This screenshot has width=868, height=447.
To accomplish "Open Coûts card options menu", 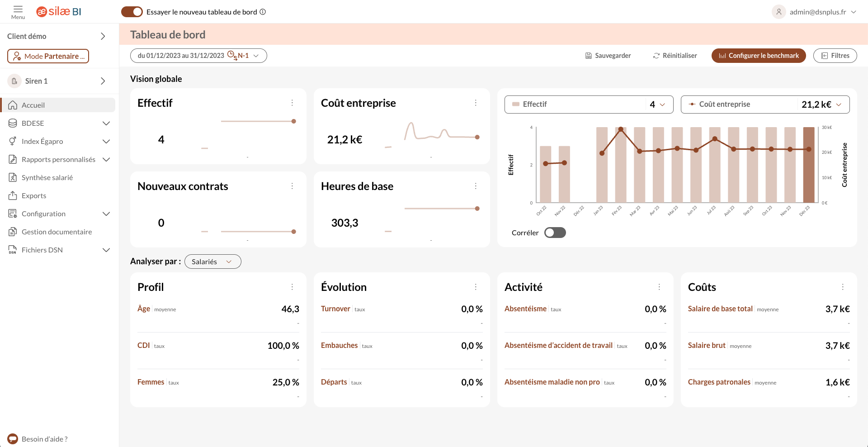I will 843,287.
